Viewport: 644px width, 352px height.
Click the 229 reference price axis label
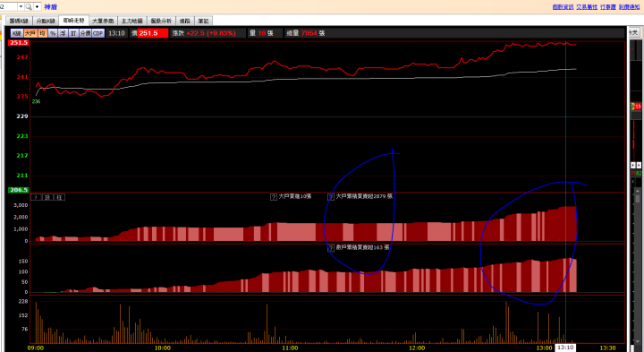pos(22,116)
